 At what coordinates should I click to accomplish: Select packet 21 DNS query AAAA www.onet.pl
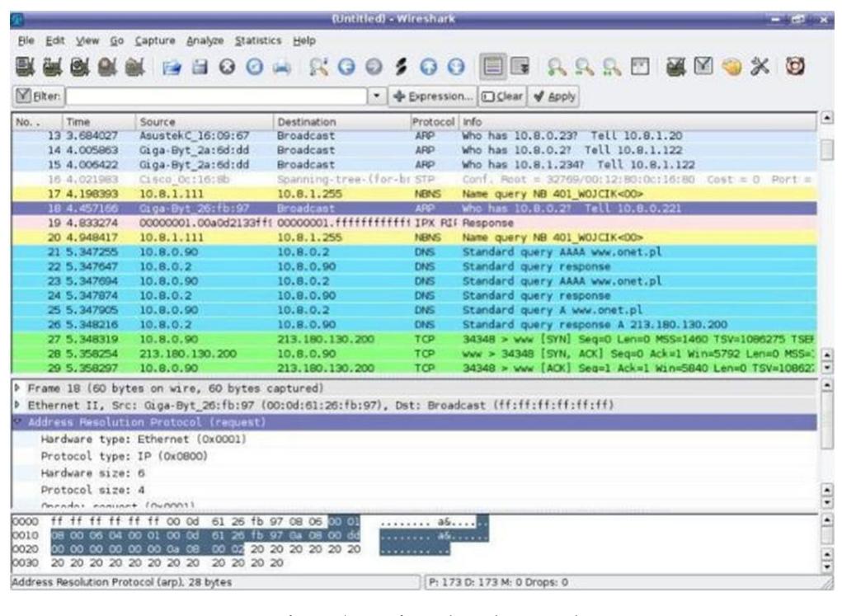pos(414,252)
